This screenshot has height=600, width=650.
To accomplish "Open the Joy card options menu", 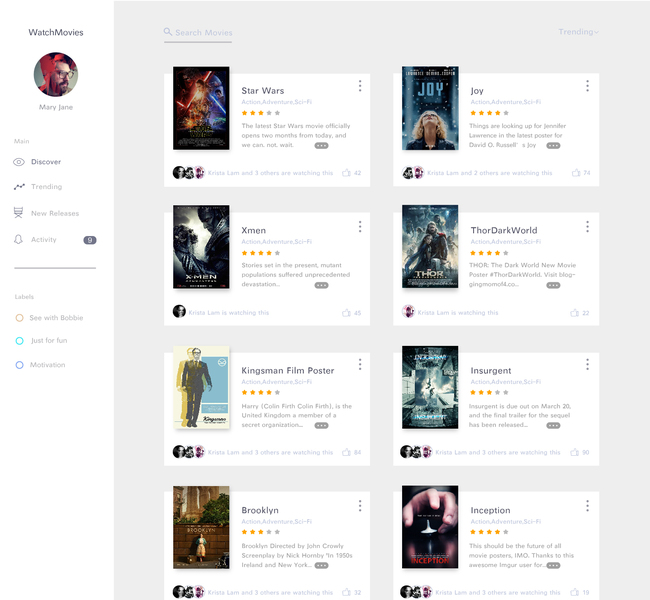I will (587, 86).
